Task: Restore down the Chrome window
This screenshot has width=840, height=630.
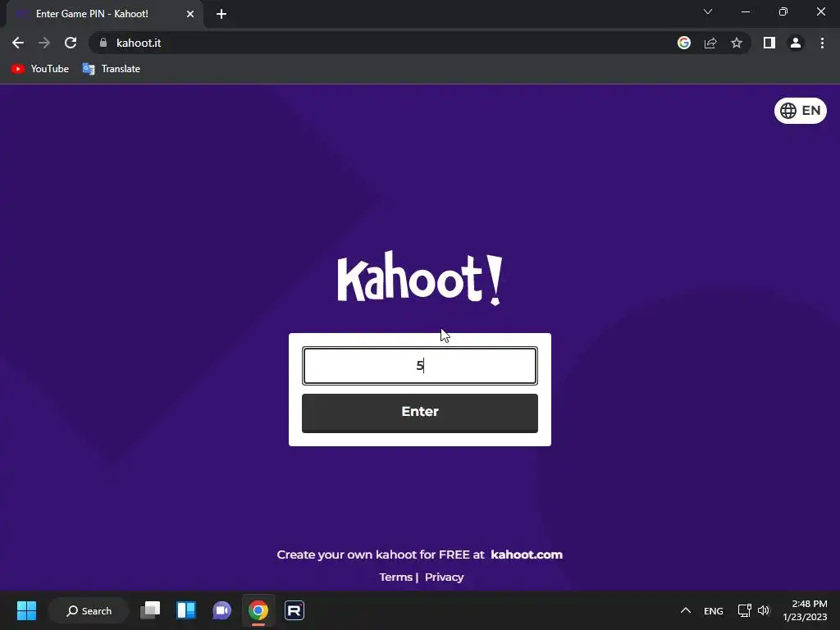Action: (x=783, y=11)
